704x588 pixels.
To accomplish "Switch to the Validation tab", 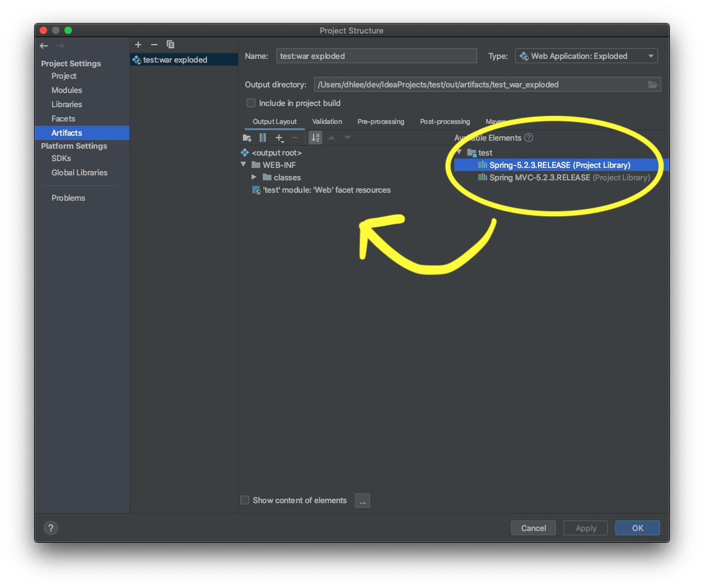I will pyautogui.click(x=327, y=121).
